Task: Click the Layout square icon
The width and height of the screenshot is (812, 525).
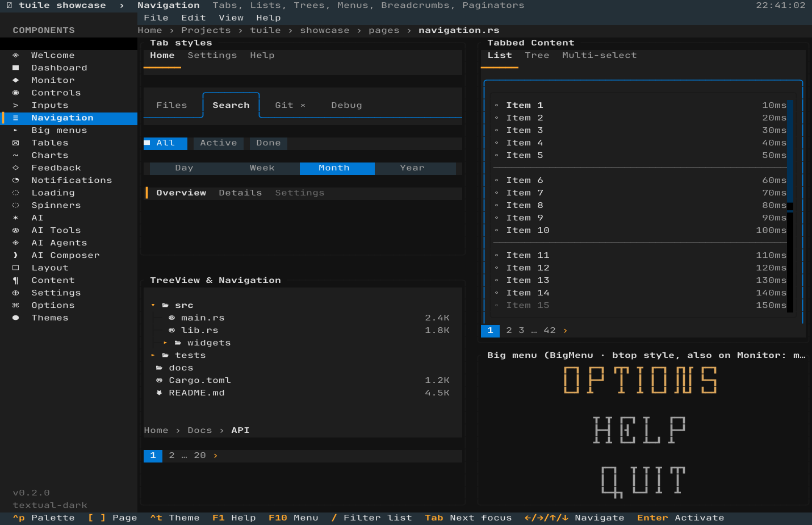Action: pyautogui.click(x=15, y=268)
